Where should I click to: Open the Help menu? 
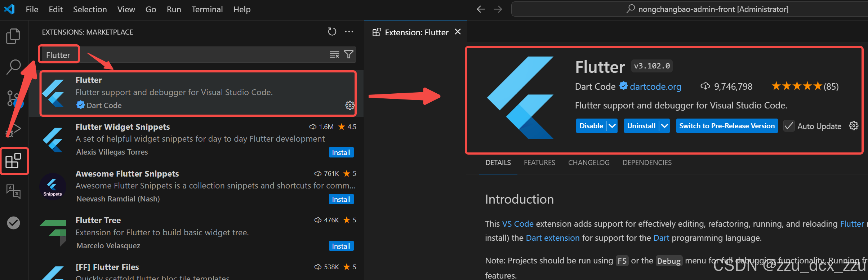click(x=242, y=9)
